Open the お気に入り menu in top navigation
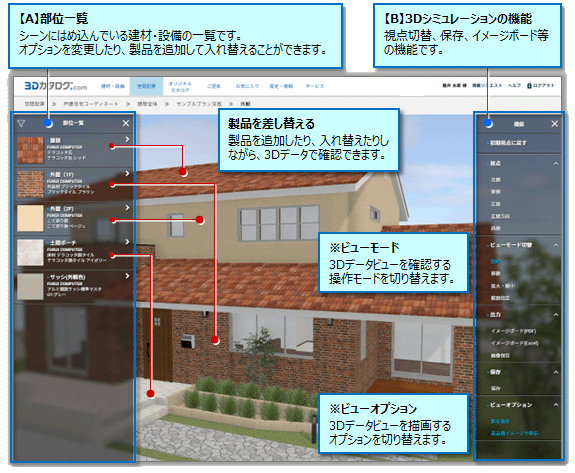This screenshot has height=473, width=575. click(247, 86)
